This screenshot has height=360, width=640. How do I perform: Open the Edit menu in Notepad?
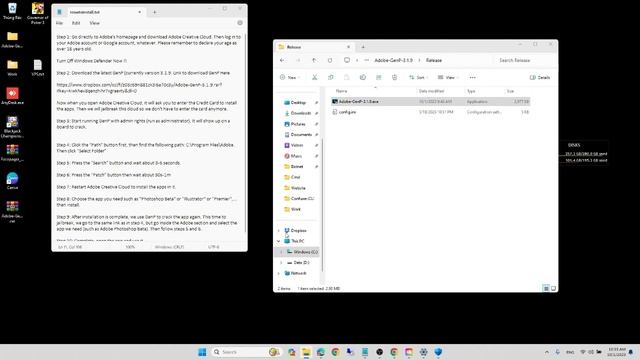[76, 23]
